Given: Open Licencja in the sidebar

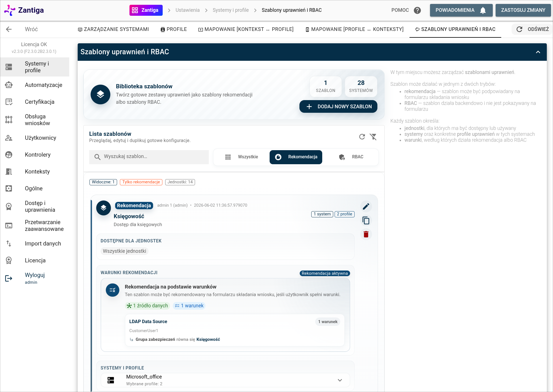Looking at the screenshot, I should pyautogui.click(x=35, y=260).
